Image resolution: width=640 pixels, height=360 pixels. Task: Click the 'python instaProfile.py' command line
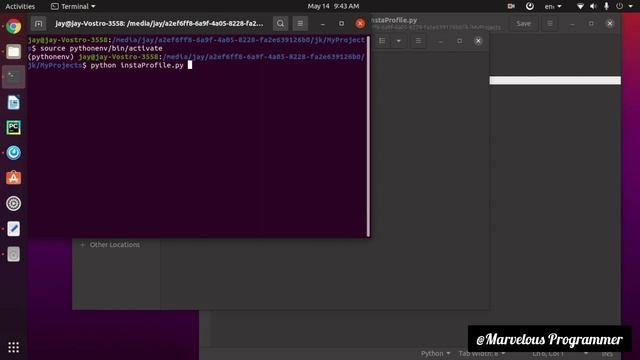[137, 65]
